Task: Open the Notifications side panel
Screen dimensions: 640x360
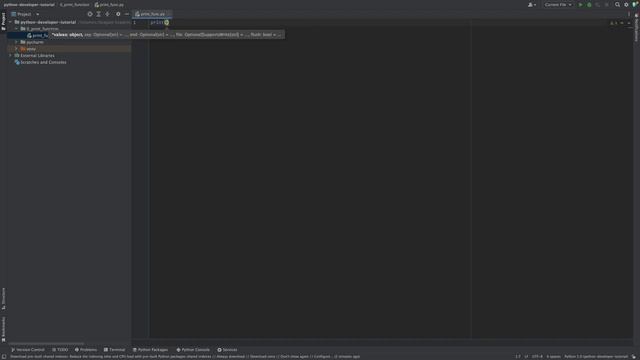Action: 636,28
